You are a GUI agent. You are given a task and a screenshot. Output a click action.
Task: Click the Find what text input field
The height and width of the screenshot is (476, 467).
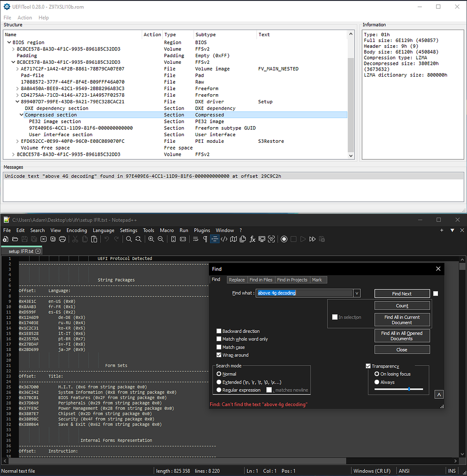tap(304, 293)
